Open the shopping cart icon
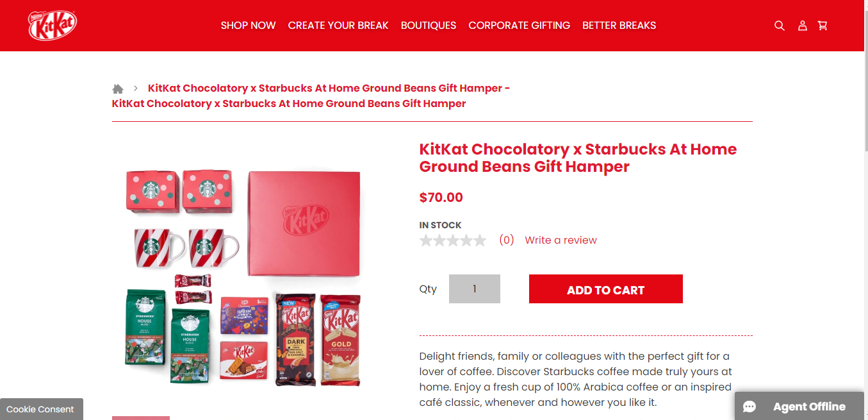 point(823,26)
